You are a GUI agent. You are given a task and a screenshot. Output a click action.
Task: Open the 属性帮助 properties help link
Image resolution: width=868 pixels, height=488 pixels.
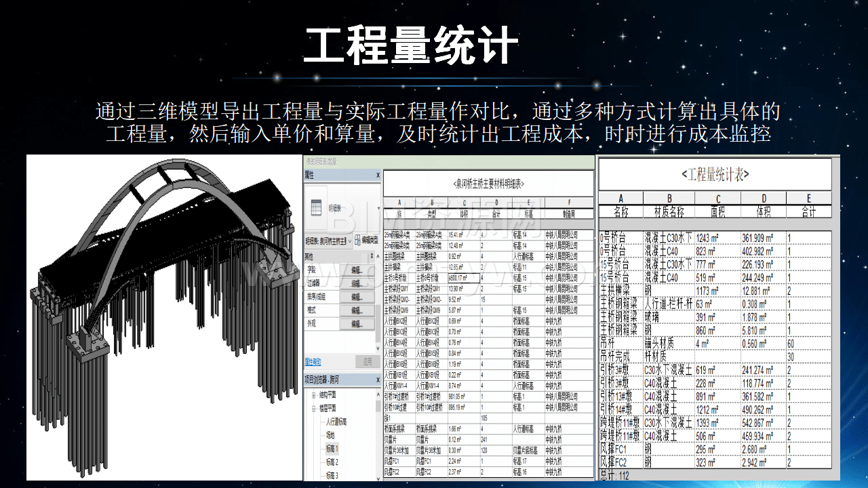point(313,361)
